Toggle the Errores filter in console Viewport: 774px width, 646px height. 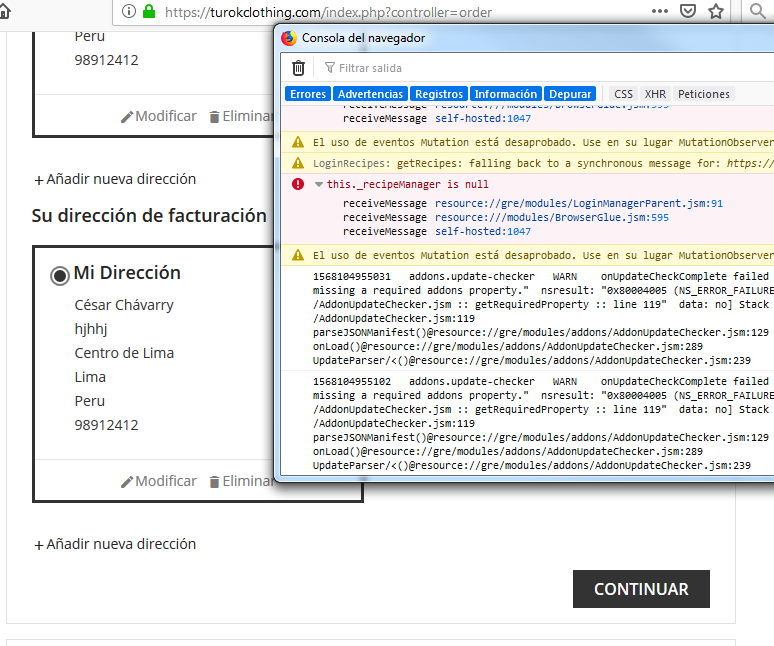pyautogui.click(x=308, y=94)
